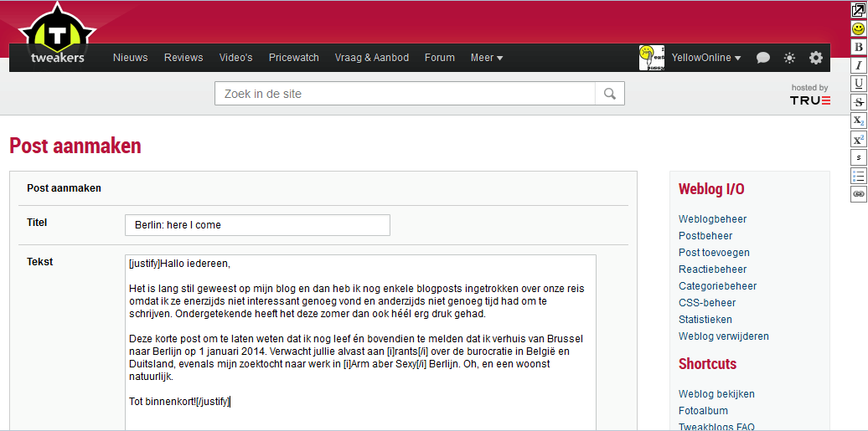The height and width of the screenshot is (431, 868).
Task: Open the Fotoalbum shortcut
Action: [x=703, y=411]
